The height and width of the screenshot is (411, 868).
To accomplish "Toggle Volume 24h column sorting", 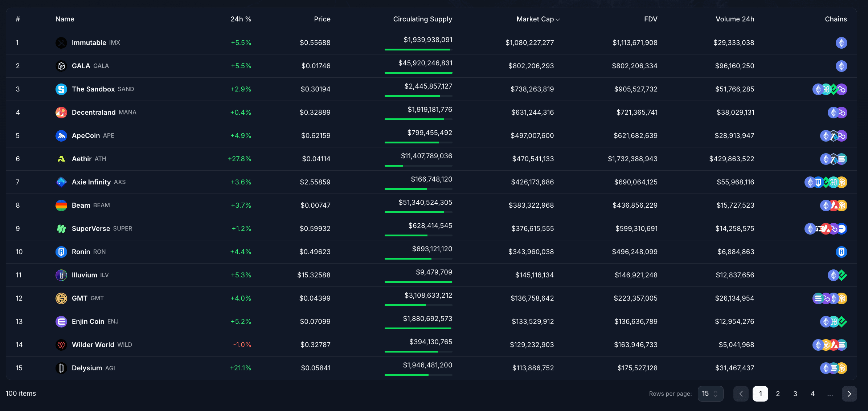I will (734, 19).
